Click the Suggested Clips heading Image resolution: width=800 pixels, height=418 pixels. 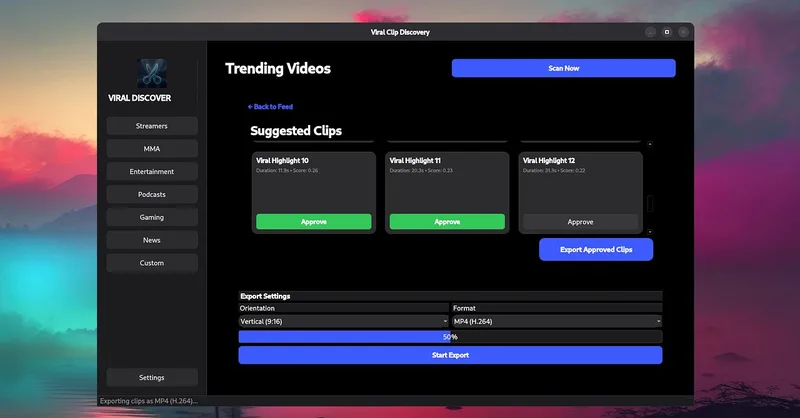pyautogui.click(x=296, y=131)
